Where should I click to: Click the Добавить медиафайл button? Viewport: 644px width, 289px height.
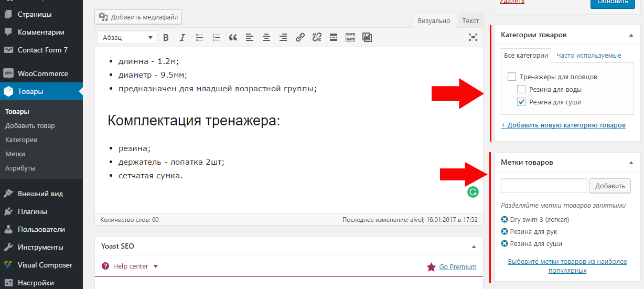[138, 17]
